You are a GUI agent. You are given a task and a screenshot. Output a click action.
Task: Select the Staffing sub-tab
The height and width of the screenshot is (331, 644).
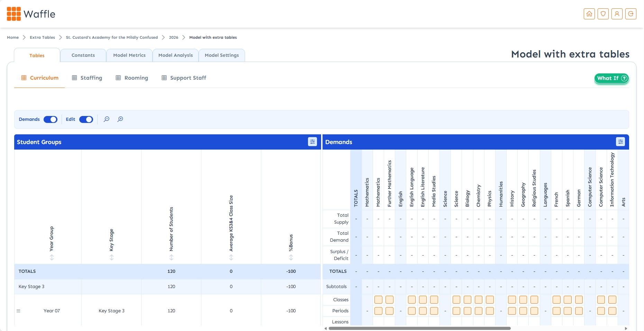point(87,78)
